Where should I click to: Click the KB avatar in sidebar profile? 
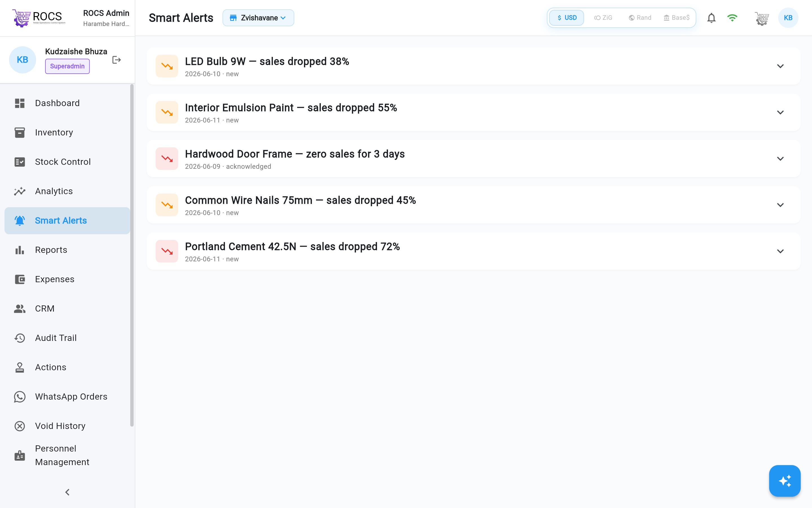pos(23,60)
